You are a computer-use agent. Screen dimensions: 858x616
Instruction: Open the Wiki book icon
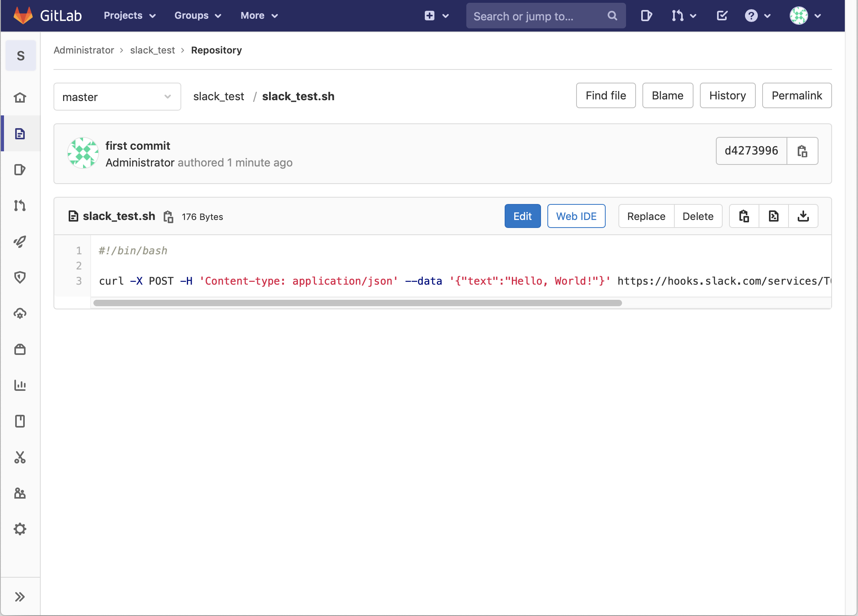pos(20,421)
